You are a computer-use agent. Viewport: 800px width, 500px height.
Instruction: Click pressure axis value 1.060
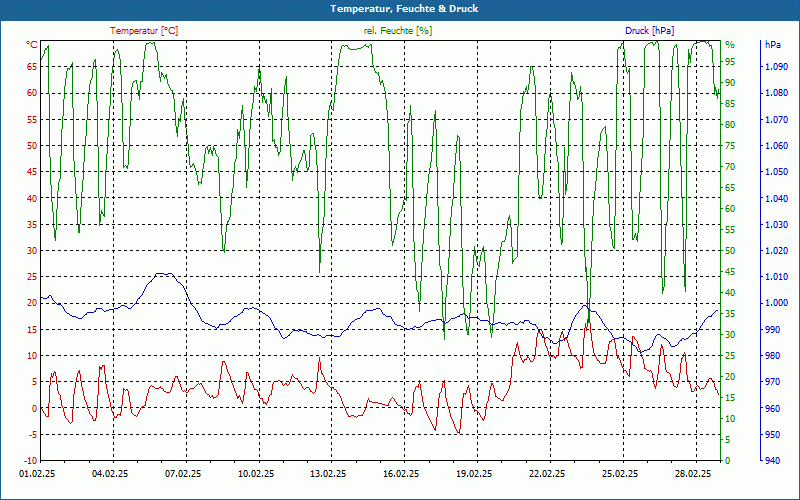(776, 145)
